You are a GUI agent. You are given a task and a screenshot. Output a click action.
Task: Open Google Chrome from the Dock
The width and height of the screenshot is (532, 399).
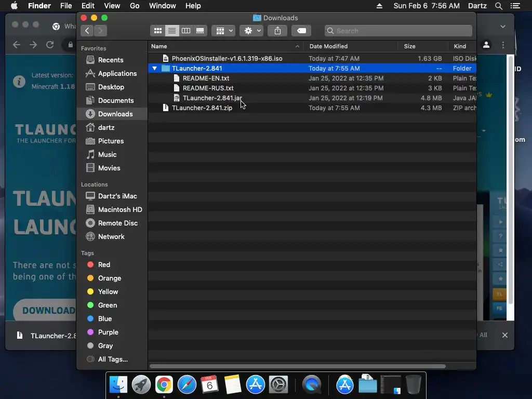pyautogui.click(x=164, y=384)
